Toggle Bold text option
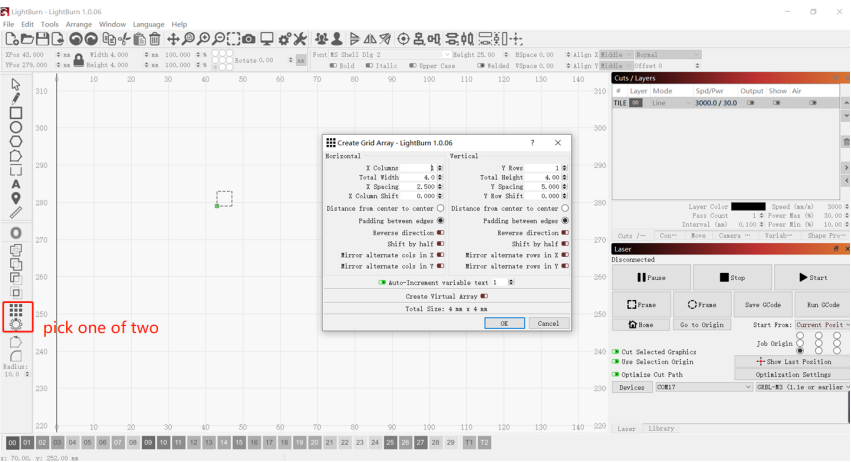This screenshot has height=462, width=851. 333,66
